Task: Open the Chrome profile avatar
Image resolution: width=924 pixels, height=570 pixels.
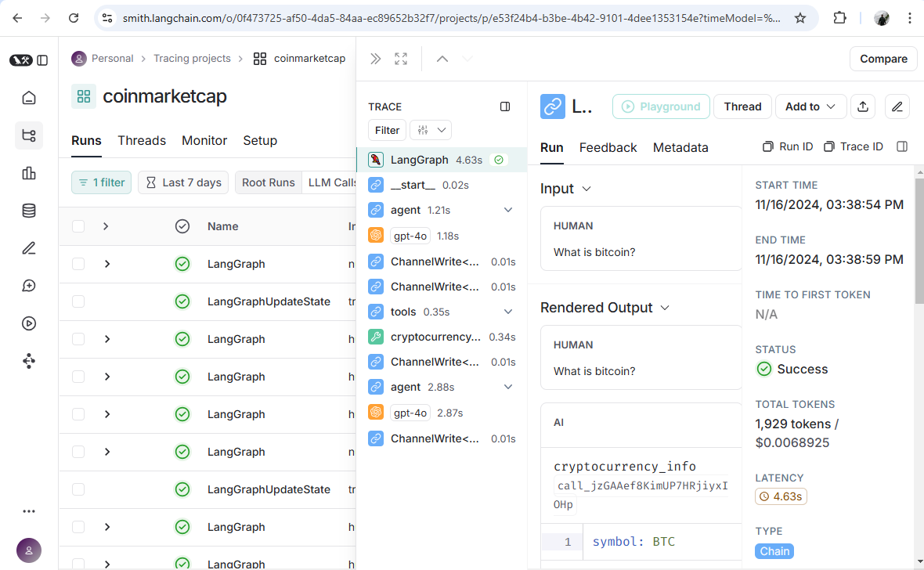Action: click(882, 18)
